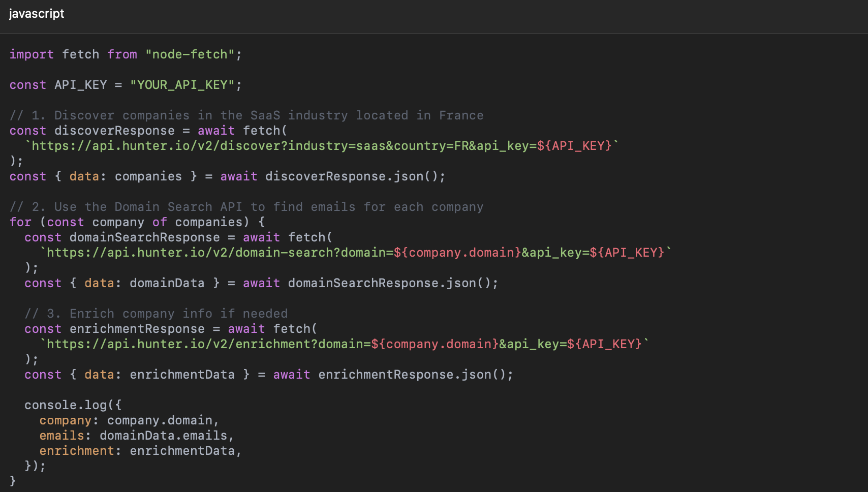Click the Domain Search API comment

click(246, 207)
